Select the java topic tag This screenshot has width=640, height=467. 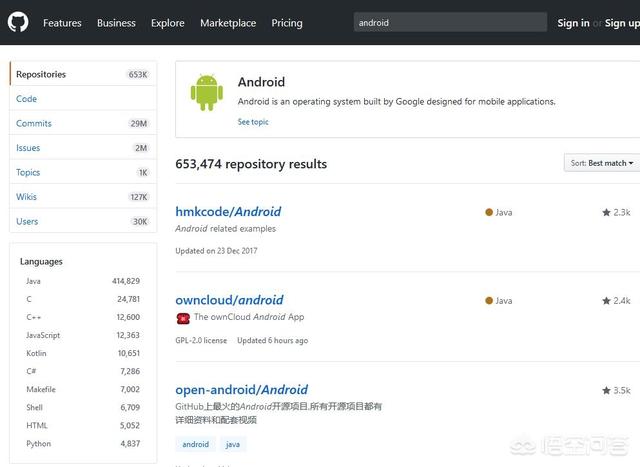232,444
